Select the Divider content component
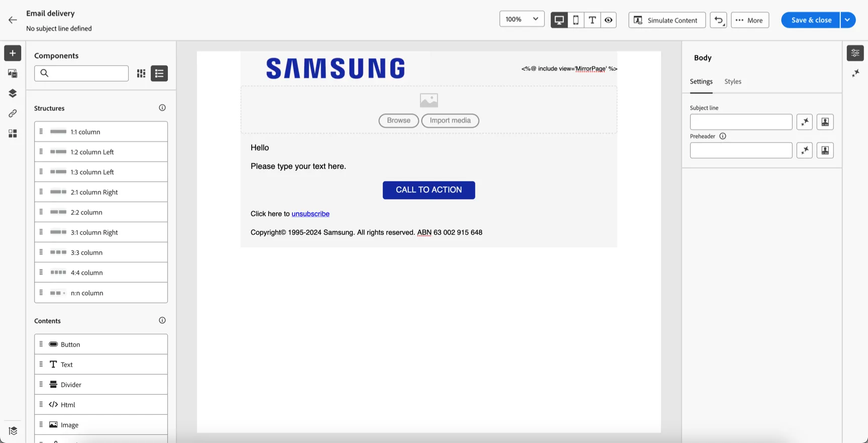 point(101,385)
